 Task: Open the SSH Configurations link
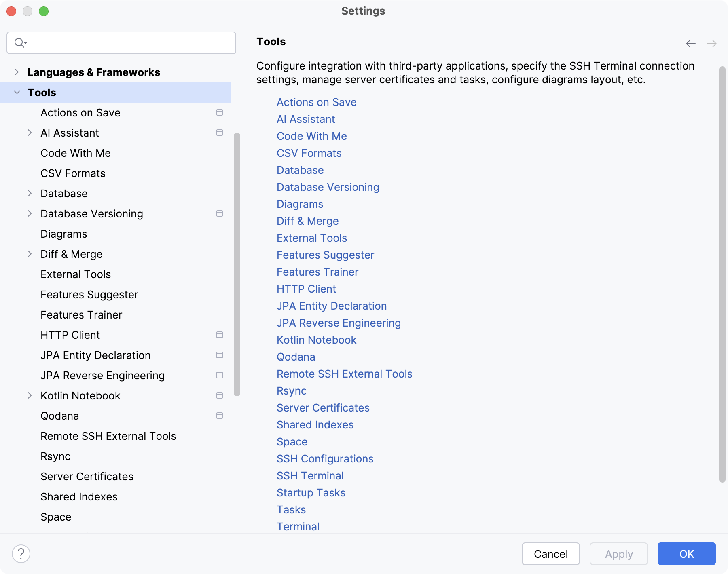(x=325, y=459)
